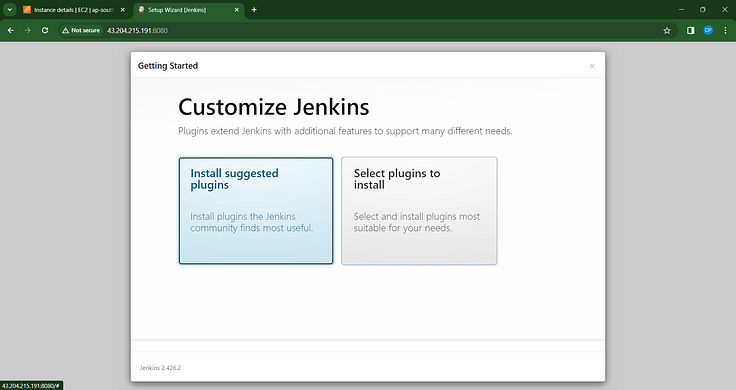This screenshot has height=390, width=736.
Task: Bookmark this page with the star icon
Action: [x=667, y=31]
